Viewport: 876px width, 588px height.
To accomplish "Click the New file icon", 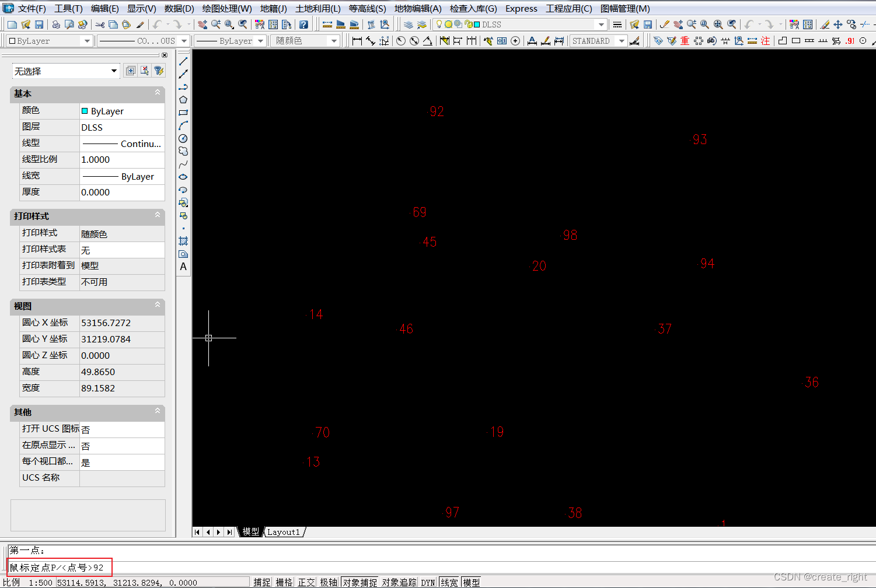I will (x=12, y=24).
